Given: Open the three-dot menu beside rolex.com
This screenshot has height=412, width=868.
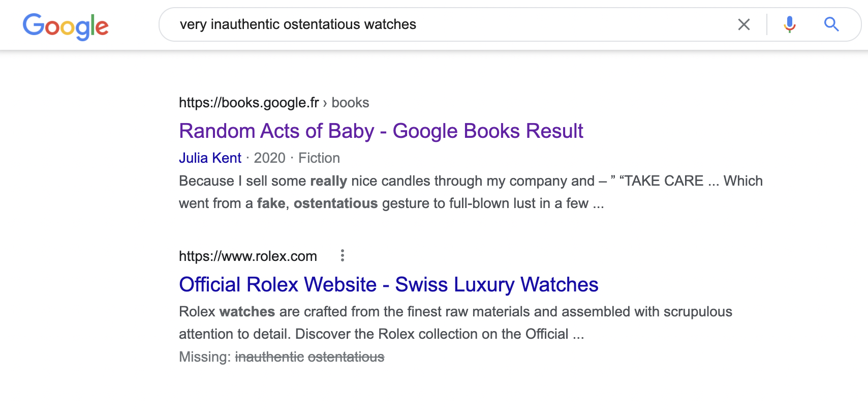Looking at the screenshot, I should tap(343, 255).
